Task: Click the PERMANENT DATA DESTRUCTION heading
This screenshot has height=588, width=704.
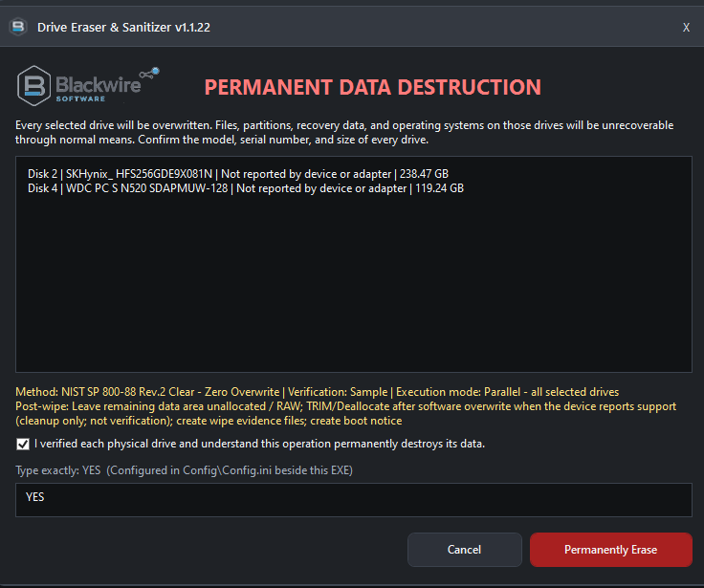Action: coord(373,87)
